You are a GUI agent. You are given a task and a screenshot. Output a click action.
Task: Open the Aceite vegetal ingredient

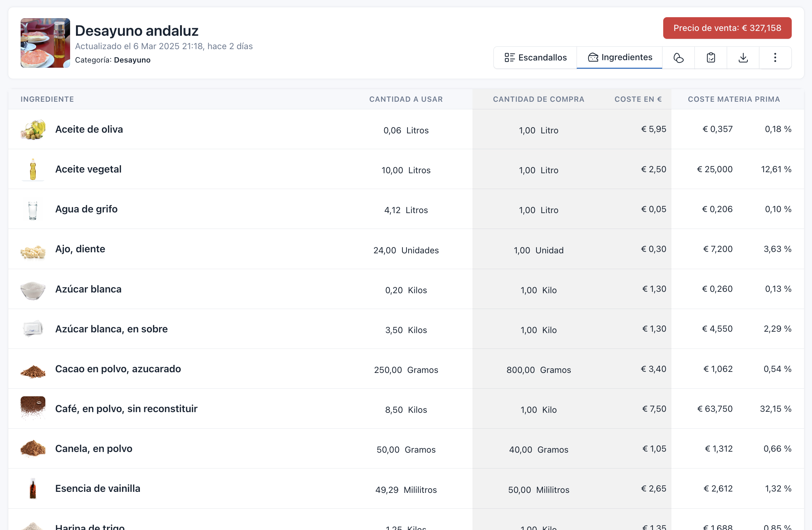[x=88, y=169]
